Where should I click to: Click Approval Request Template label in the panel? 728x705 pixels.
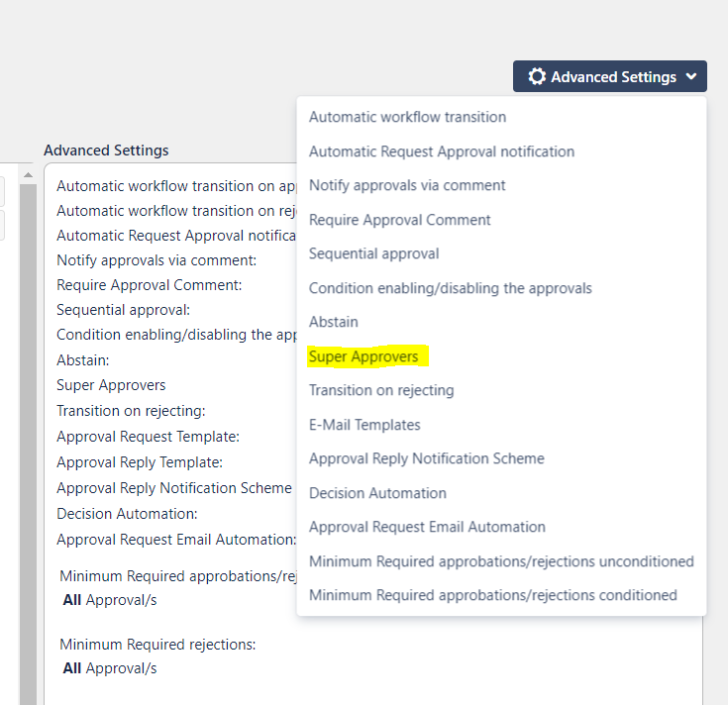tap(148, 437)
